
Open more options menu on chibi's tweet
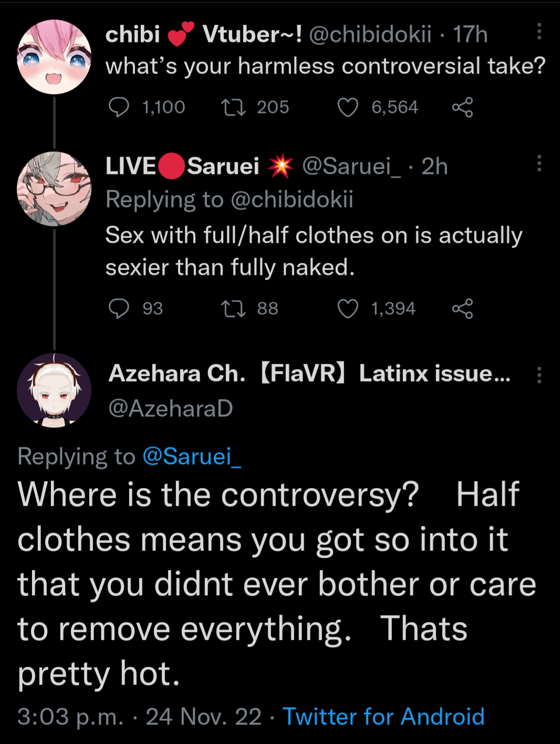click(539, 32)
